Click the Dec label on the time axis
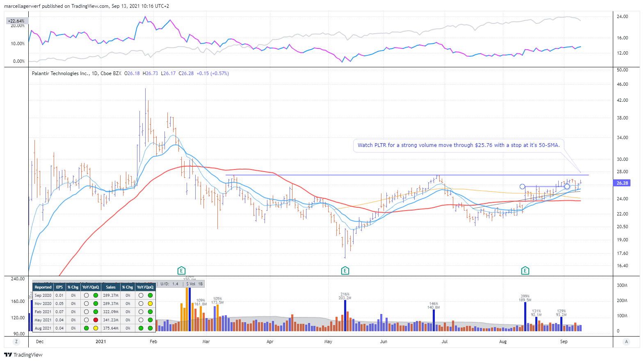This screenshot has height=362, width=644. coord(40,341)
